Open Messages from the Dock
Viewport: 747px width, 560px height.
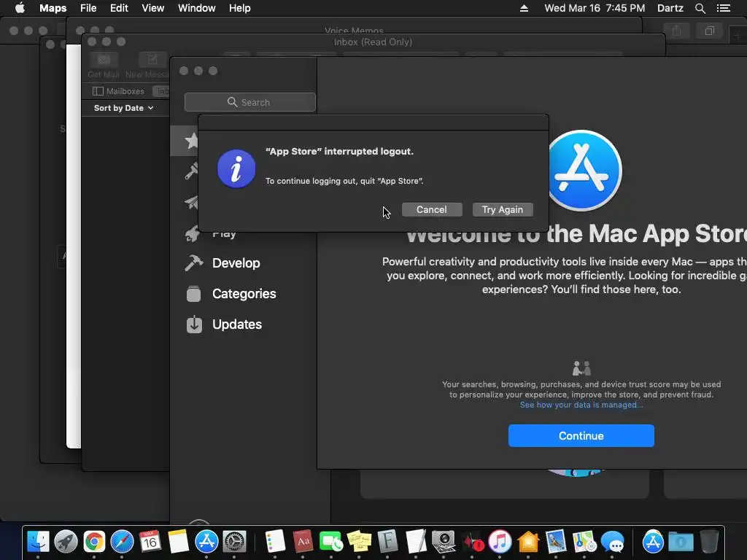[x=612, y=542]
